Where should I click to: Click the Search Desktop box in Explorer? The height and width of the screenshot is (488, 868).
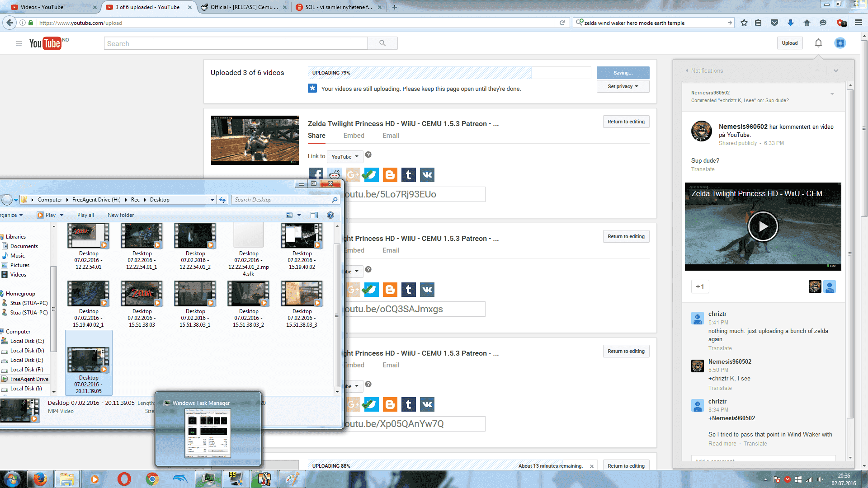tap(286, 200)
